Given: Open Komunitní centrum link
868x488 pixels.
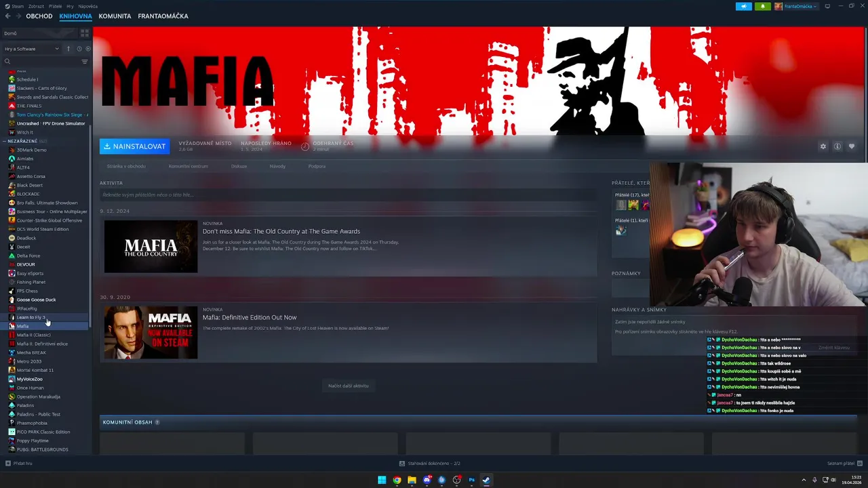Looking at the screenshot, I should click(x=189, y=166).
